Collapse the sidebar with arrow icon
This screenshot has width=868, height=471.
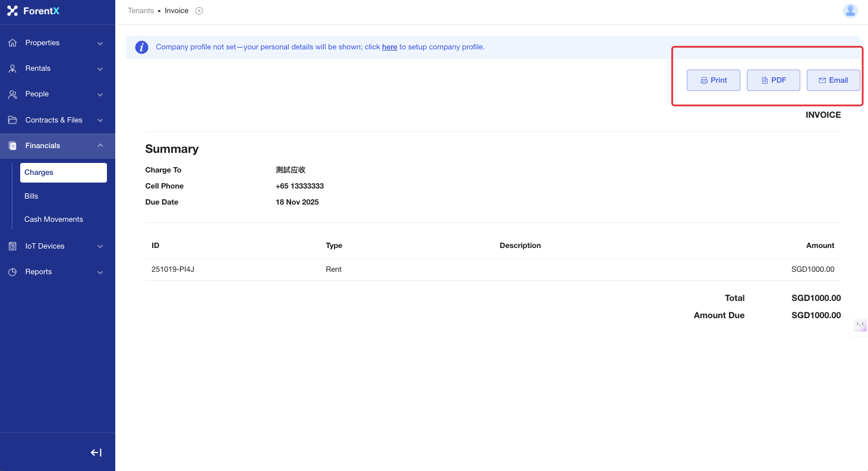click(96, 453)
